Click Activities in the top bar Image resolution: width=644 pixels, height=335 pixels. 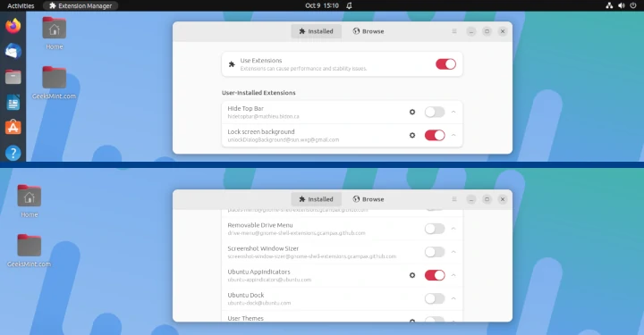click(x=21, y=5)
